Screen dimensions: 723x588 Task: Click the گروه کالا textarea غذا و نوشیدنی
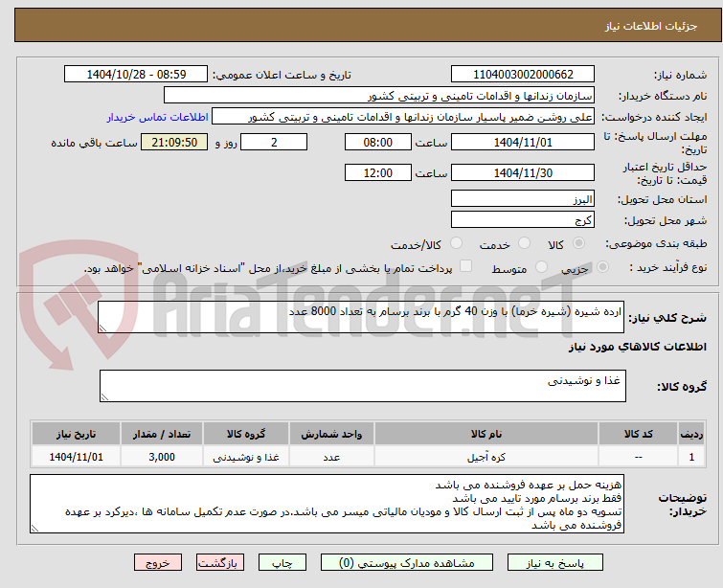(x=363, y=386)
